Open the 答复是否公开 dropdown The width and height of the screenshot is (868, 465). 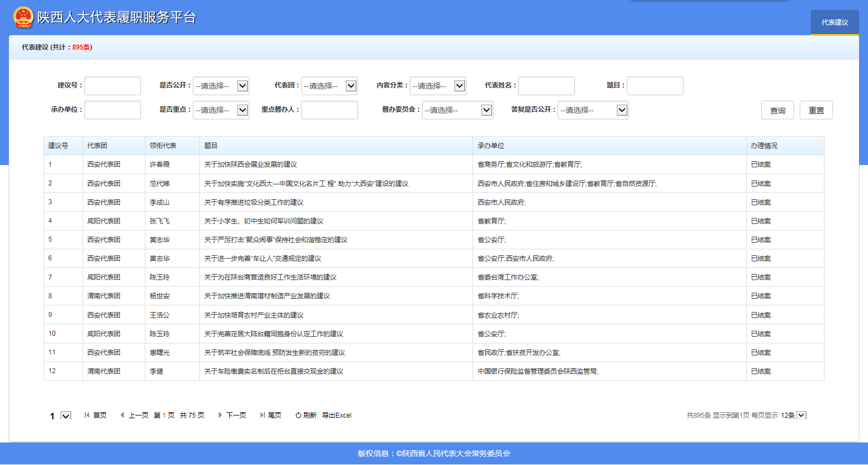(x=593, y=110)
